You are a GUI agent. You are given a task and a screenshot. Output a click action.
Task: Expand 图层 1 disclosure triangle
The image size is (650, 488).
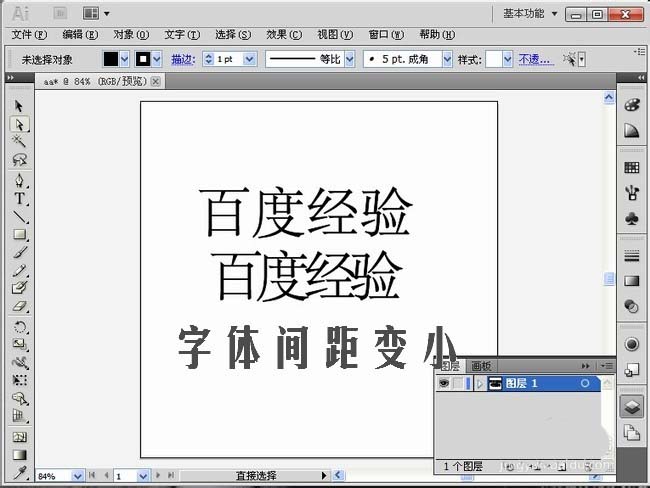click(479, 384)
